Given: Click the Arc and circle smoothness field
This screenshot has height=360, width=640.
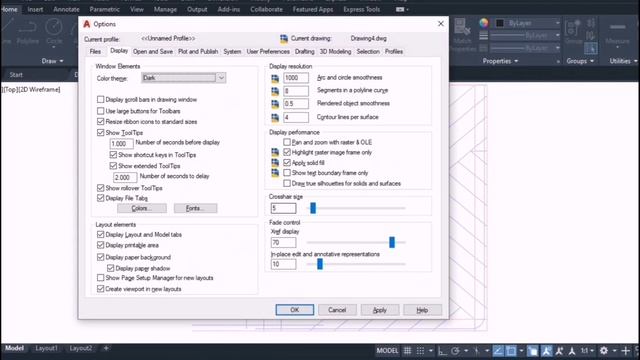Looking at the screenshot, I should (x=296, y=78).
